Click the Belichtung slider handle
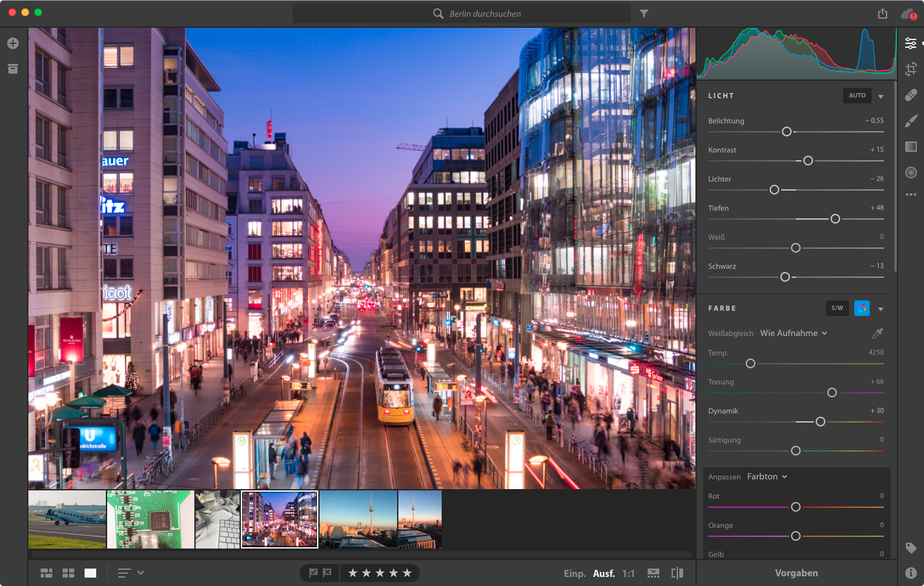The width and height of the screenshot is (924, 586). 786,132
